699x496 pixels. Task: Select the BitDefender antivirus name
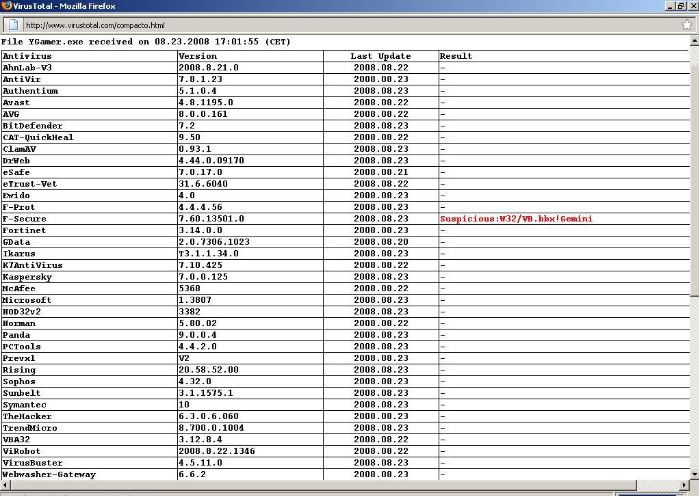point(33,126)
